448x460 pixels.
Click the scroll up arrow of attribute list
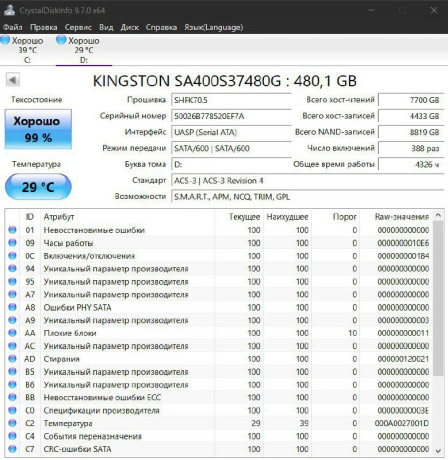438,216
